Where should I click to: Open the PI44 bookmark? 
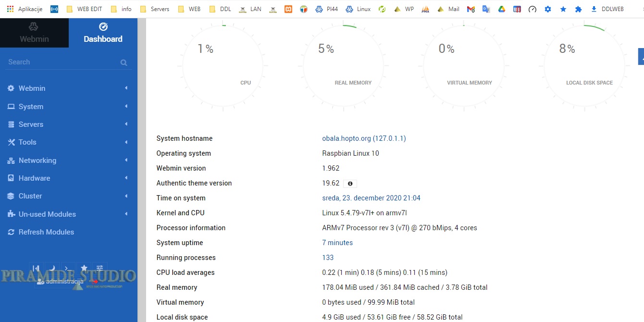[x=326, y=9]
